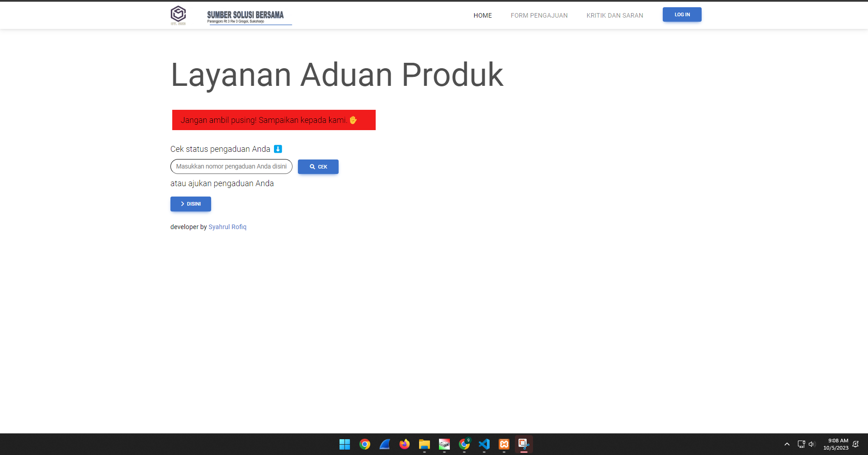
Task: Click the blue down-arrow emoji icon
Action: pyautogui.click(x=278, y=149)
